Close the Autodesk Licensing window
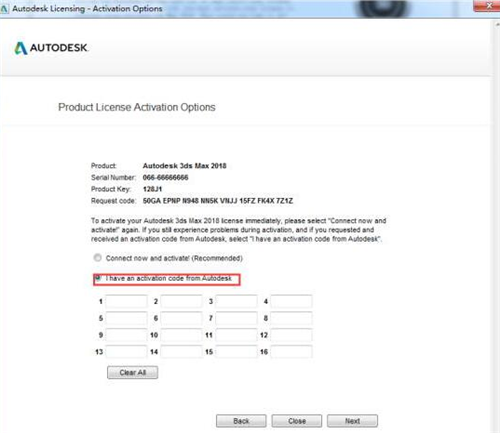 click(487, 6)
